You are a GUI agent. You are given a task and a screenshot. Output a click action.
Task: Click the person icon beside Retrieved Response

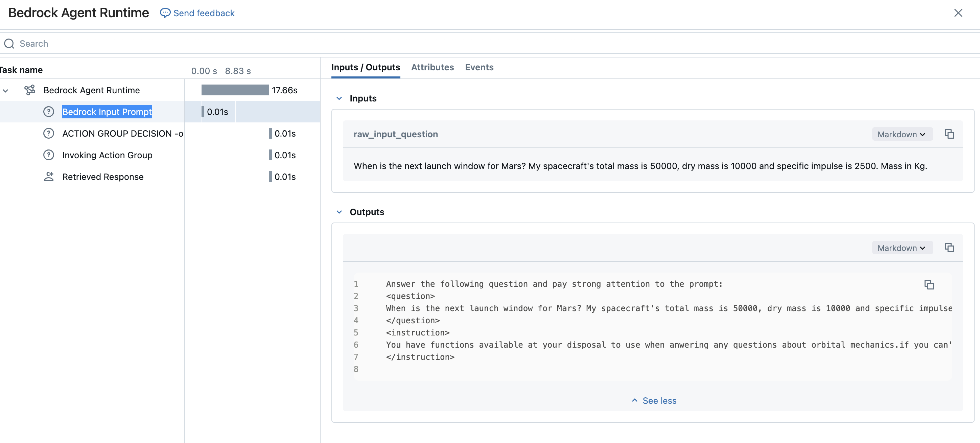(49, 177)
